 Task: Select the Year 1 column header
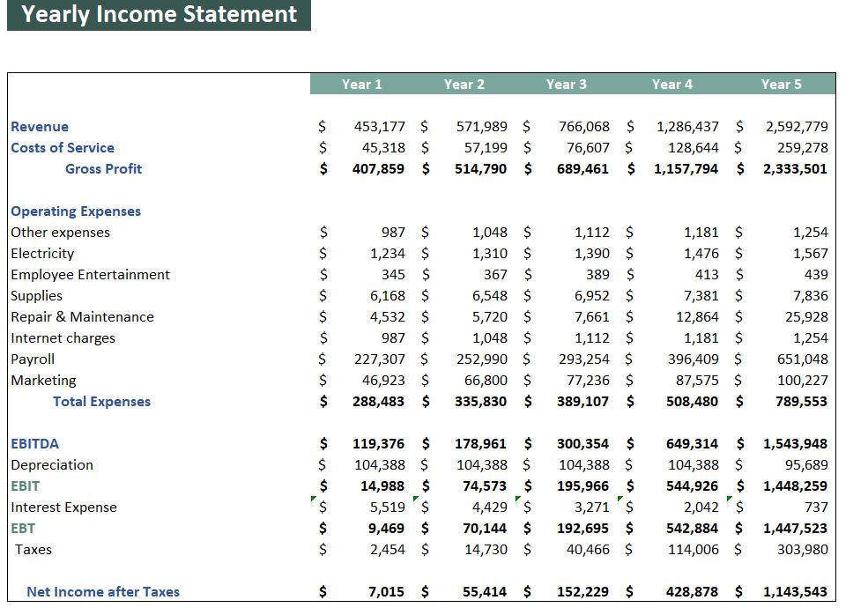364,84
